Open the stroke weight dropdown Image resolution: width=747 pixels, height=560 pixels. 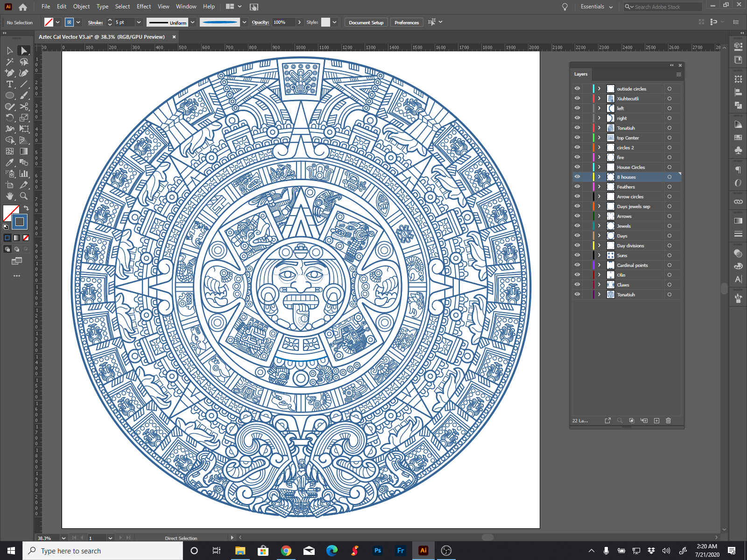[139, 22]
